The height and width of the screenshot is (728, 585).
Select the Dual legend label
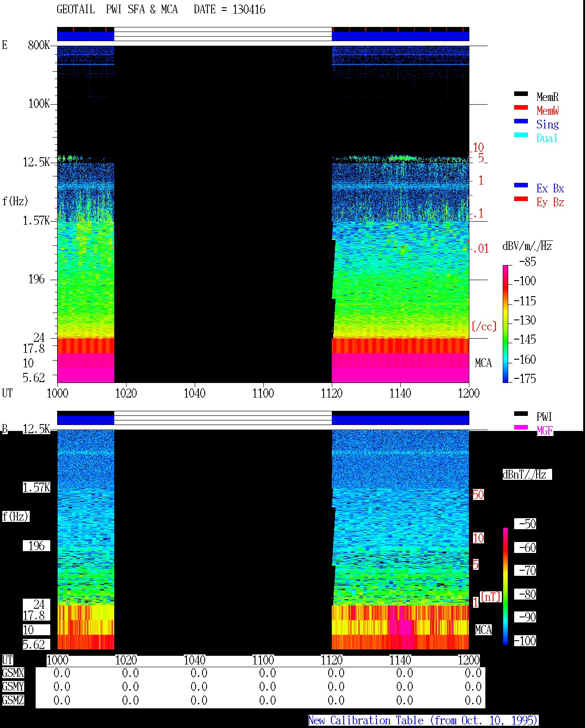(x=547, y=138)
